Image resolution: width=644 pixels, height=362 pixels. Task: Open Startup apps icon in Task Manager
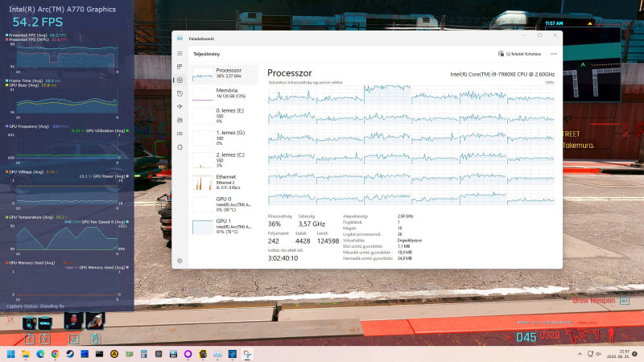(180, 107)
